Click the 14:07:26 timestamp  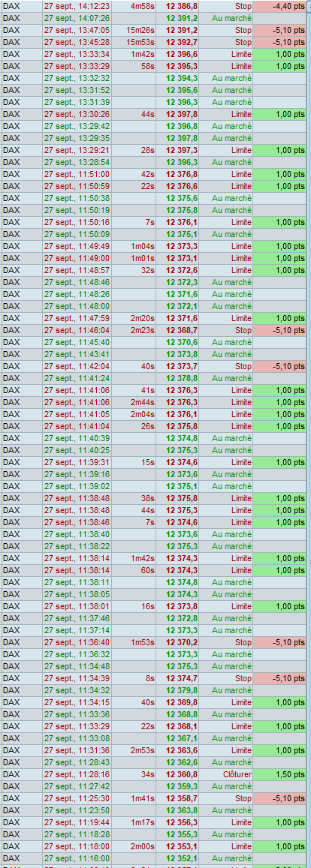pyautogui.click(x=77, y=18)
